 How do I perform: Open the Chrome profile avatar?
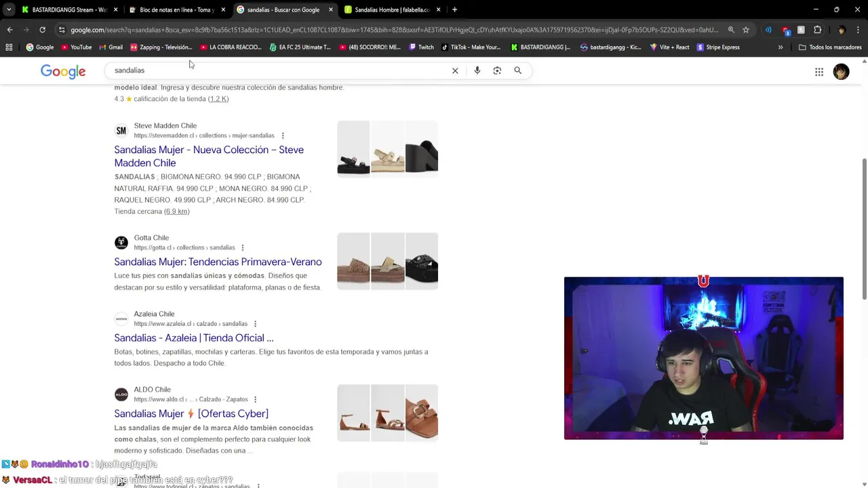(842, 30)
